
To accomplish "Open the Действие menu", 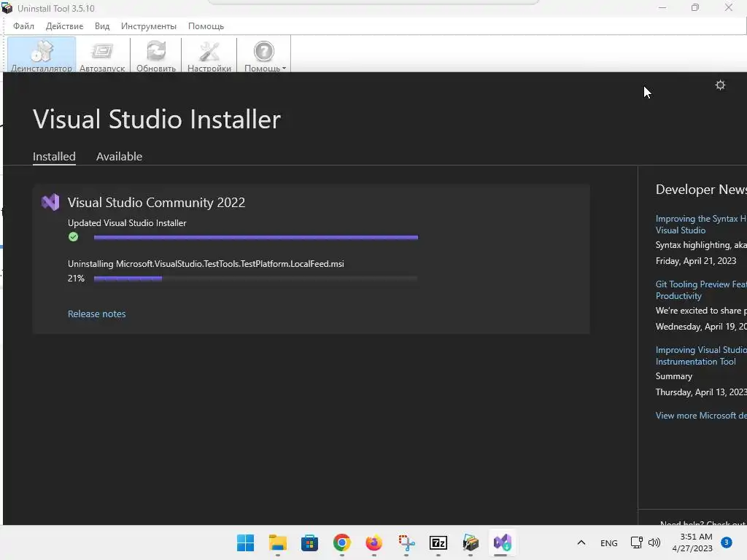I will pos(64,26).
